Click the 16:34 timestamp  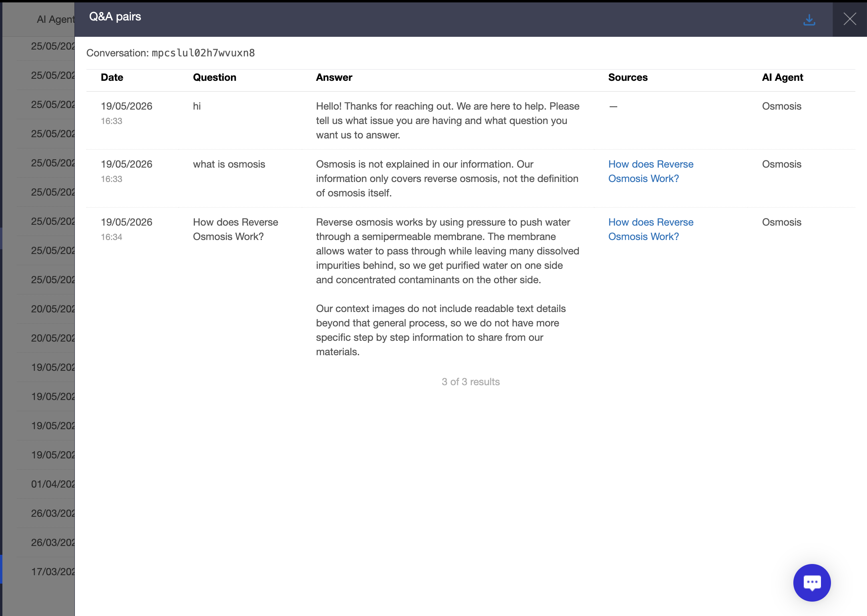[111, 237]
